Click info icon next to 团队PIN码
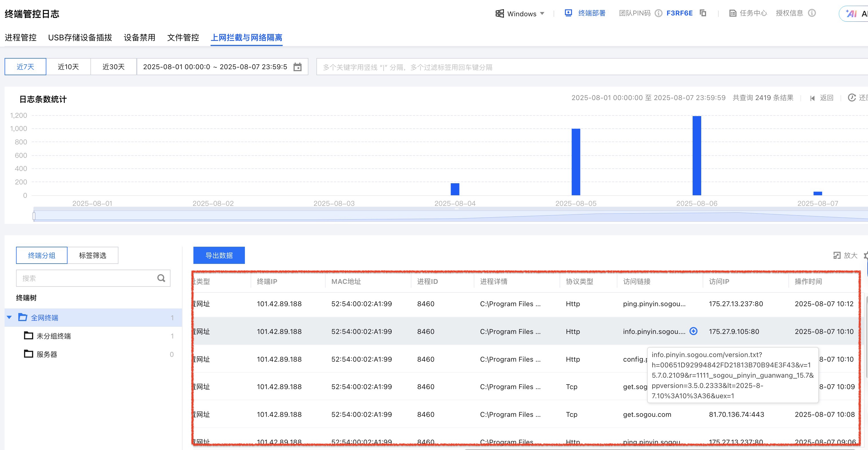This screenshot has width=868, height=450. pos(658,13)
